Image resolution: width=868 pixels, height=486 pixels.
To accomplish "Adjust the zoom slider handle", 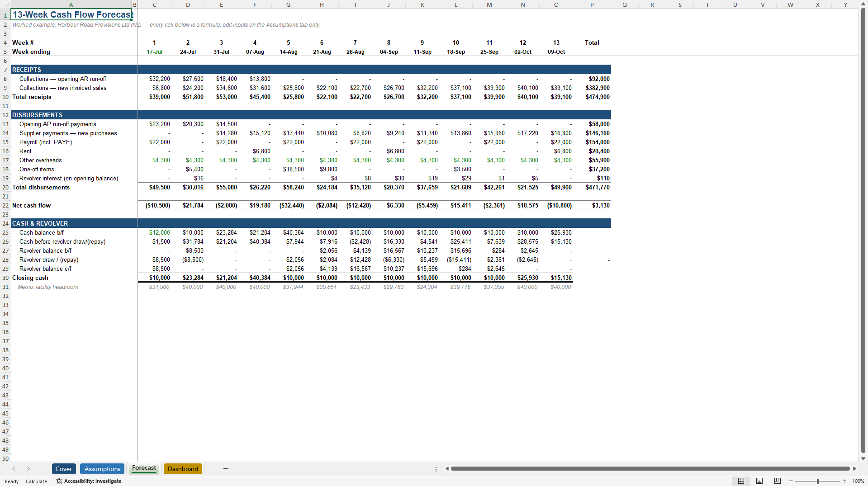I will [818, 481].
